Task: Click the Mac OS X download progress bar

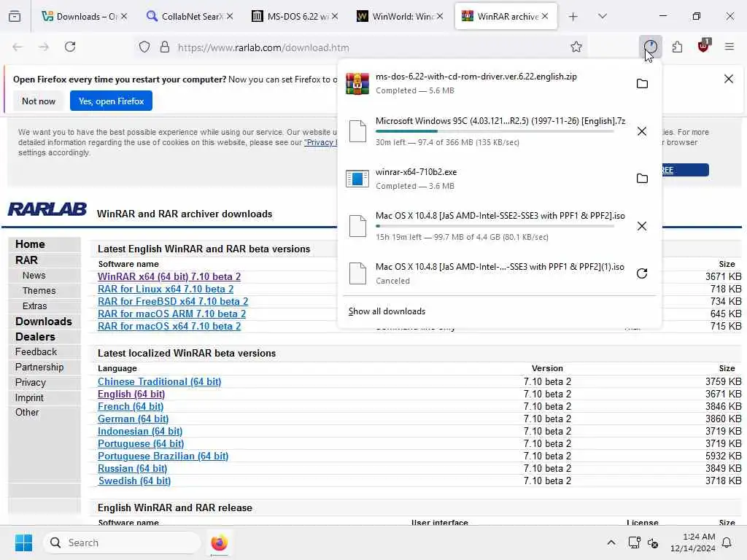Action: click(495, 226)
